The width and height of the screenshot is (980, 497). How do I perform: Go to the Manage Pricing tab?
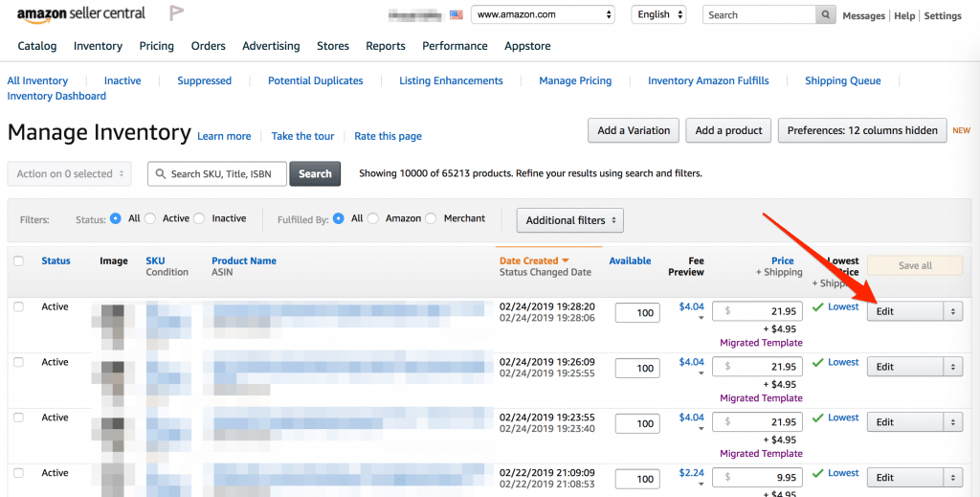pos(575,80)
